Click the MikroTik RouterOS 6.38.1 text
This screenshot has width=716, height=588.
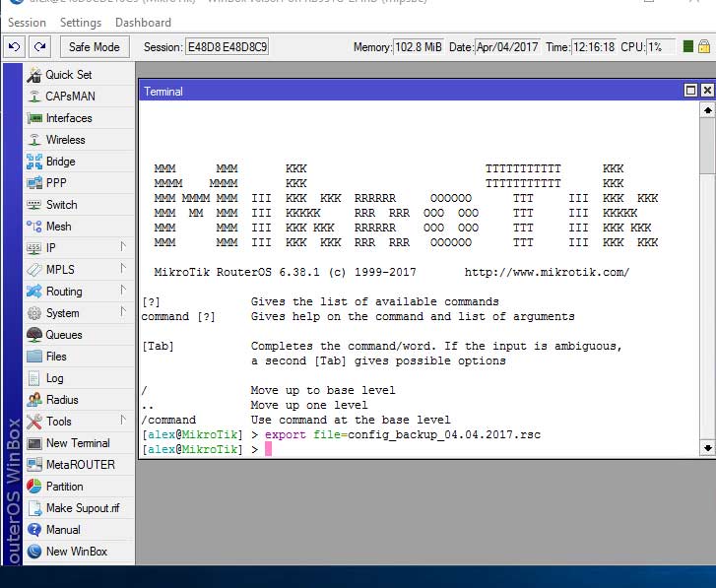237,272
